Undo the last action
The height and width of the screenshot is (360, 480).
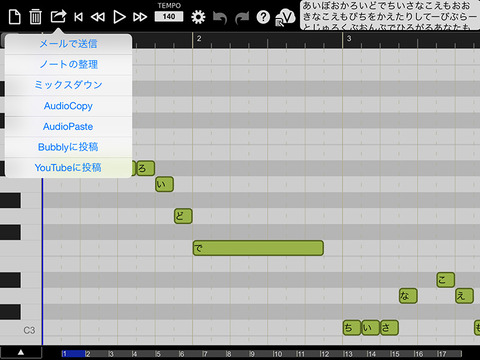220,18
